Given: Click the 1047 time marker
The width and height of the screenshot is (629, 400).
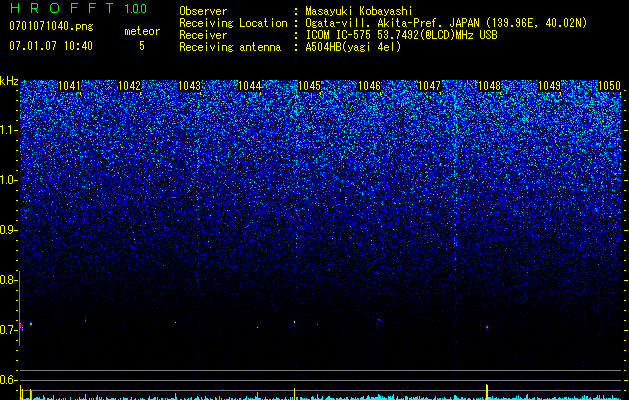Looking at the screenshot, I should click(429, 86).
